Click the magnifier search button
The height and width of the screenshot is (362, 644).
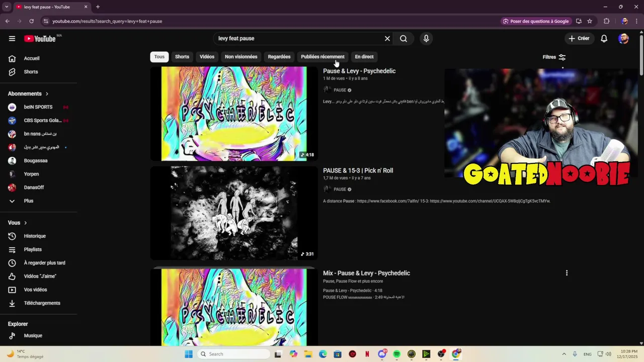coord(404,38)
